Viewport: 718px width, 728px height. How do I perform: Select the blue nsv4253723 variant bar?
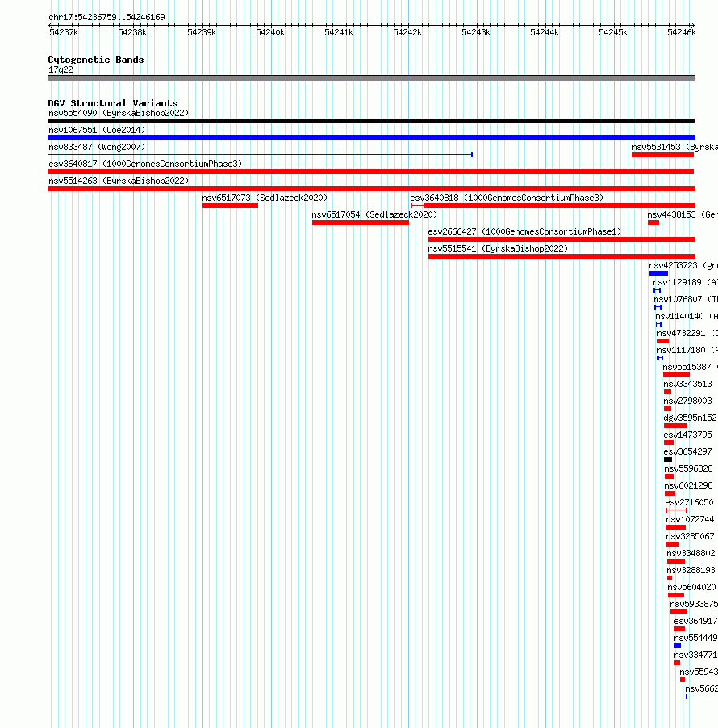658,273
